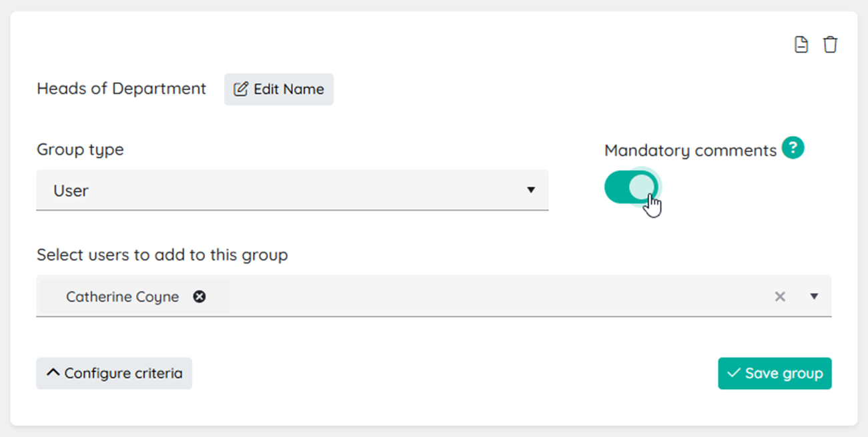This screenshot has height=437, width=868.
Task: Clear all selected users with the grey X
Action: (779, 296)
